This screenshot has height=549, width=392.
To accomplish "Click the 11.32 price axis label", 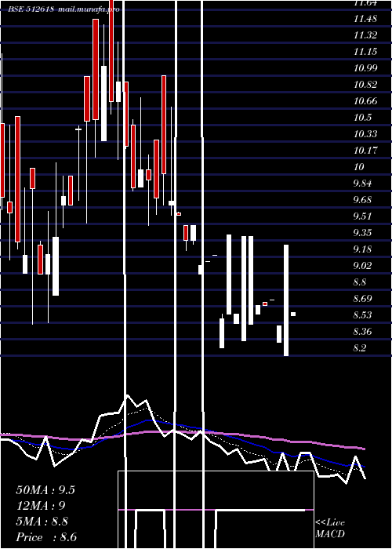I will coord(365,35).
